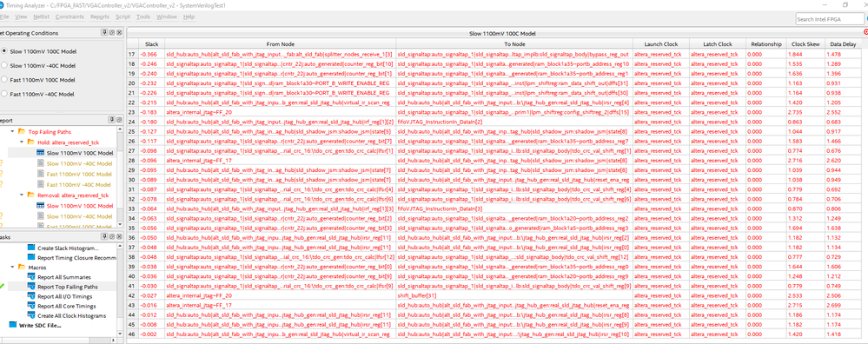Collapse the Removal: altera_reserved_tck node
The height and width of the screenshot is (344, 868).
point(22,195)
